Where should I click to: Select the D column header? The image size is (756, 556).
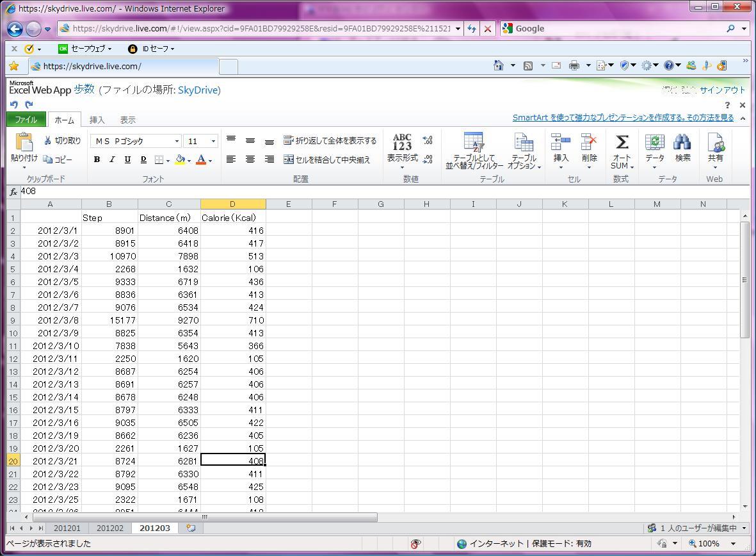pyautogui.click(x=233, y=204)
